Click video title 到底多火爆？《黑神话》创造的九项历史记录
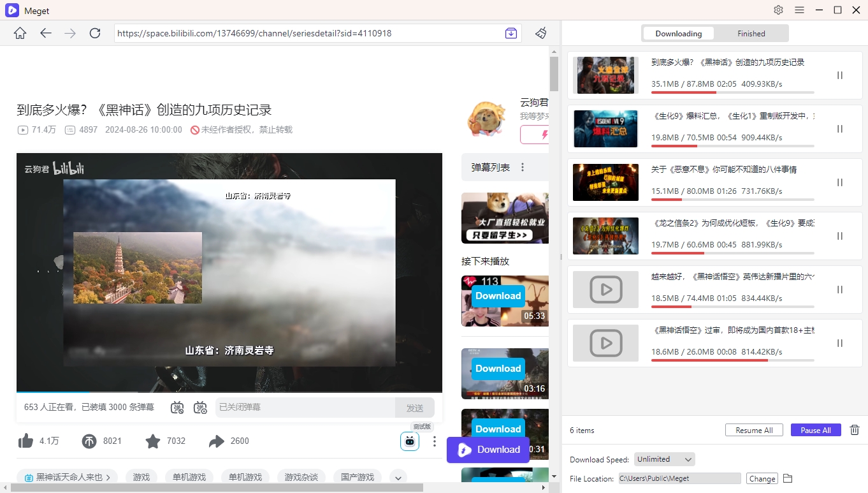 (x=144, y=110)
